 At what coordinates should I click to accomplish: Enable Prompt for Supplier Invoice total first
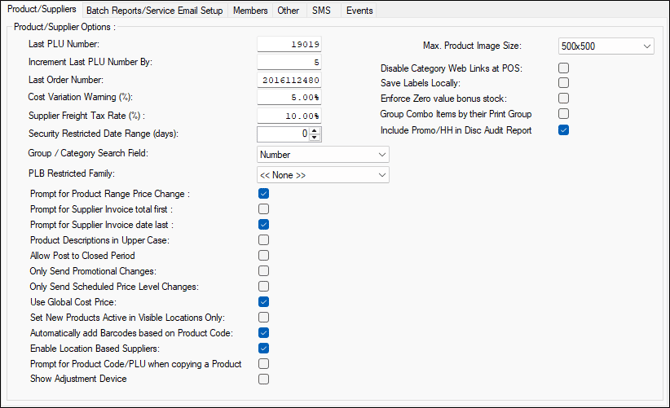pos(264,209)
